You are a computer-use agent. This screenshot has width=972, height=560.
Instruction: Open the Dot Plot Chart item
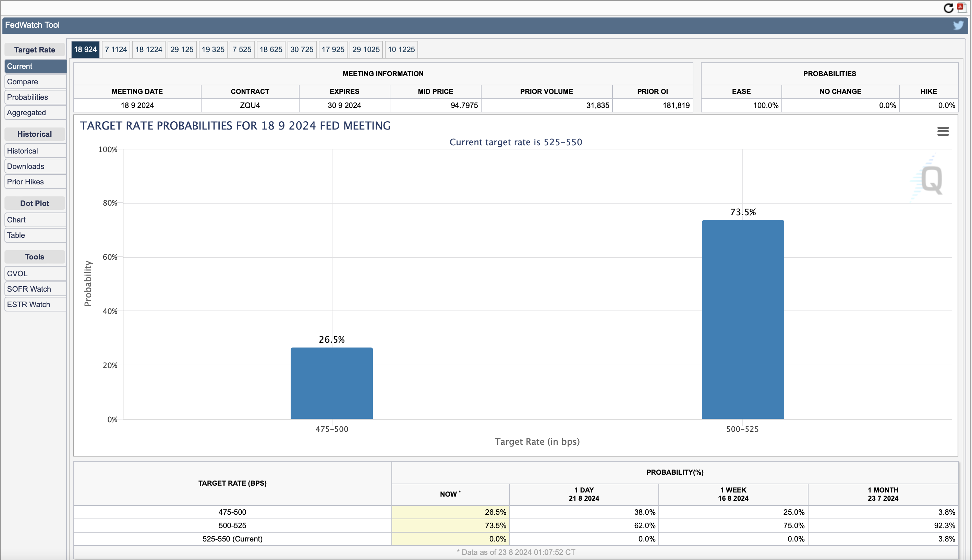pos(35,220)
